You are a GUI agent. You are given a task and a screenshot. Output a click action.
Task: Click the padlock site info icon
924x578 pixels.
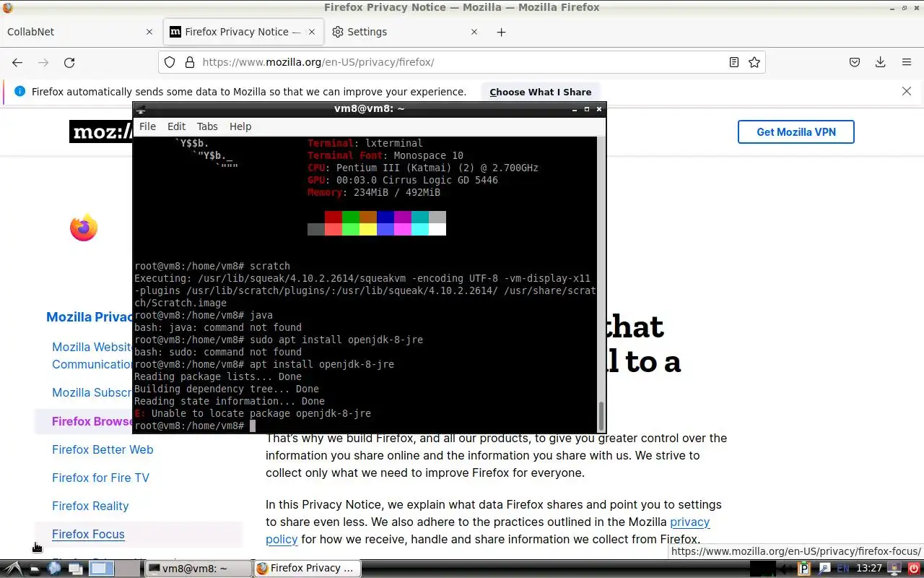190,62
